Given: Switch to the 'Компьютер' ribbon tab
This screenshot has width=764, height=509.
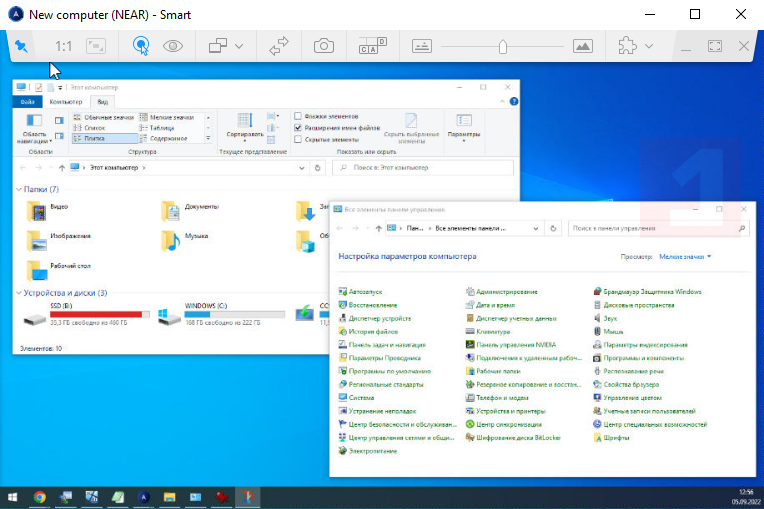Looking at the screenshot, I should [x=66, y=102].
